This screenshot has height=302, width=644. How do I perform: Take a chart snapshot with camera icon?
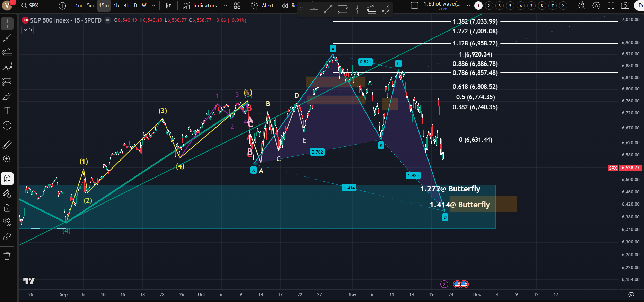625,6
